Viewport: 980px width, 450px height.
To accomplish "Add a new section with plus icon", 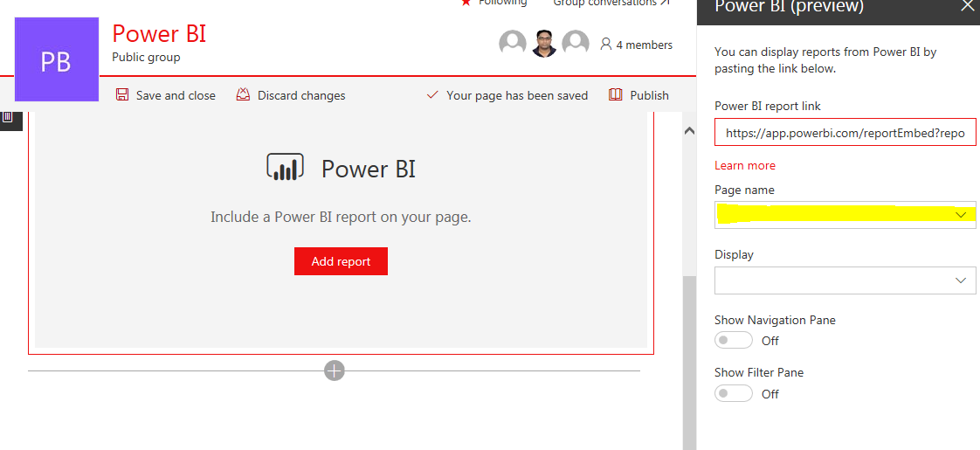I will pos(335,370).
